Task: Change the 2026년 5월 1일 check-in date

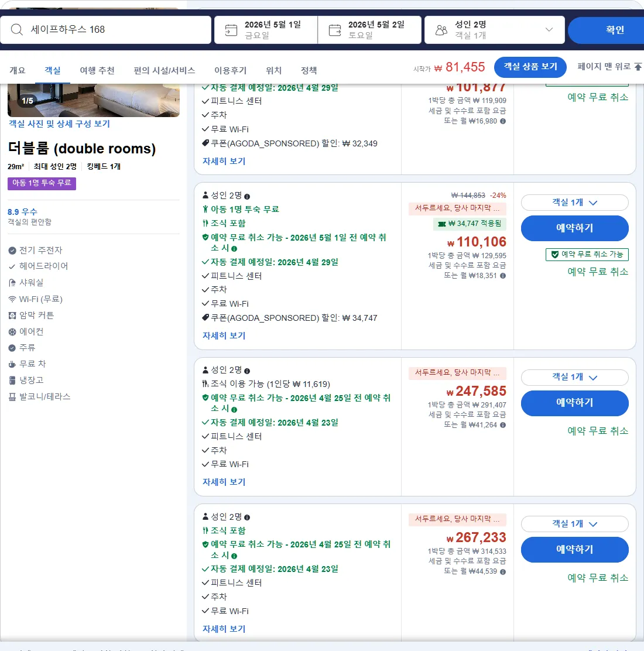Action: coord(266,30)
